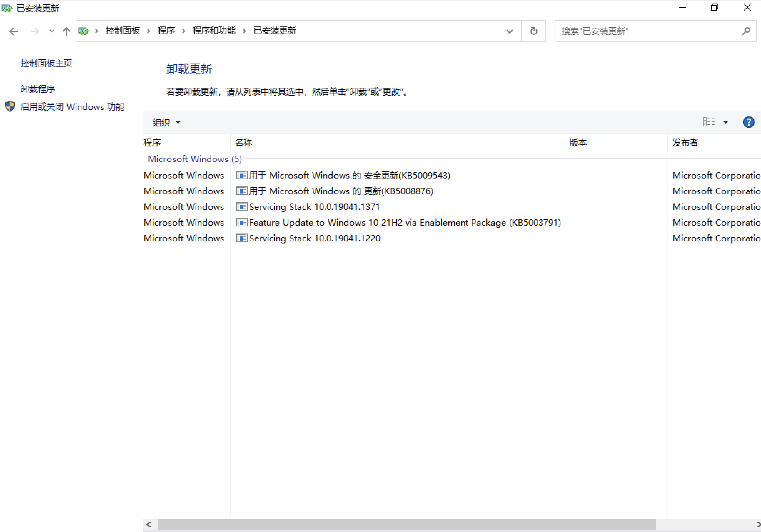The height and width of the screenshot is (532, 761).
Task: Click the Back navigation arrow
Action: point(14,31)
